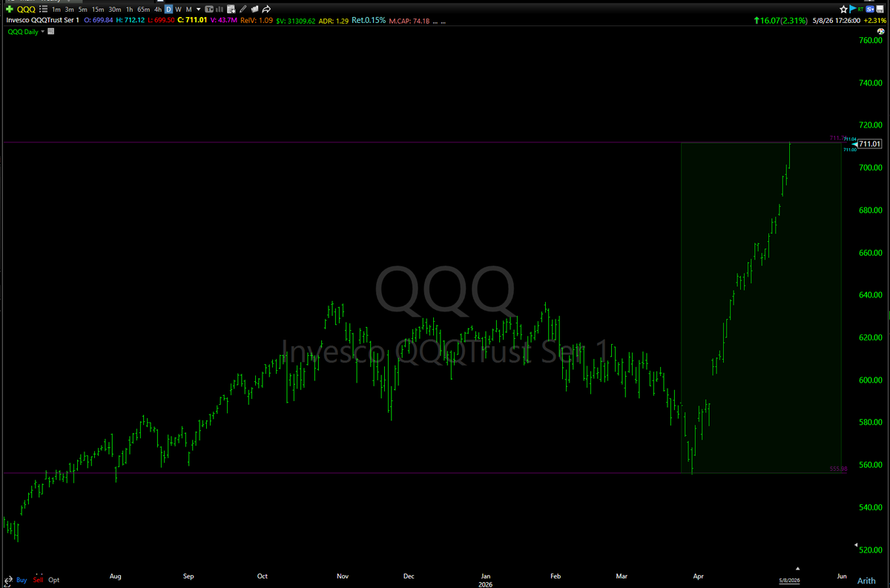
Task: Select the 1m timeframe
Action: click(x=56, y=10)
